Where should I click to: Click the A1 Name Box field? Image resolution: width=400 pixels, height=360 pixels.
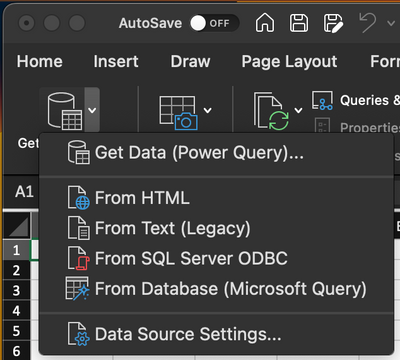[22, 192]
